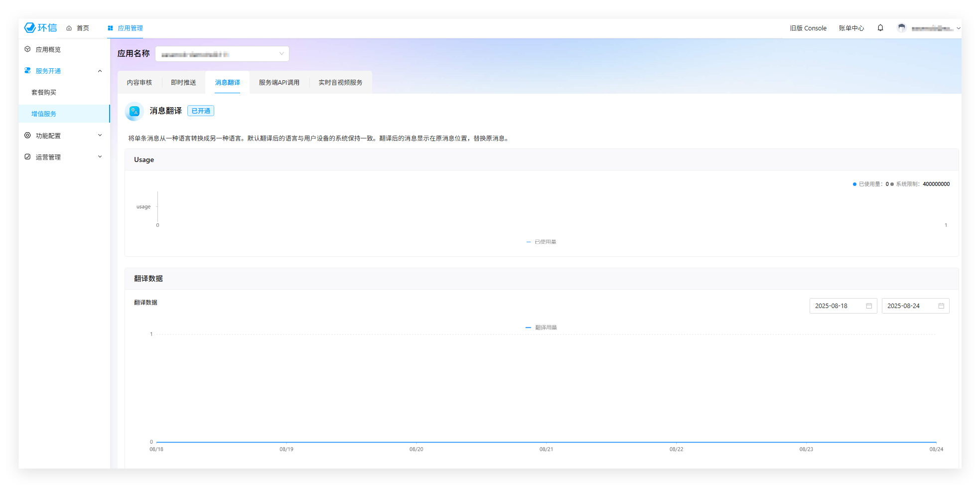Open the 应用名称 dropdown
Screen dimensions: 980x487
222,54
